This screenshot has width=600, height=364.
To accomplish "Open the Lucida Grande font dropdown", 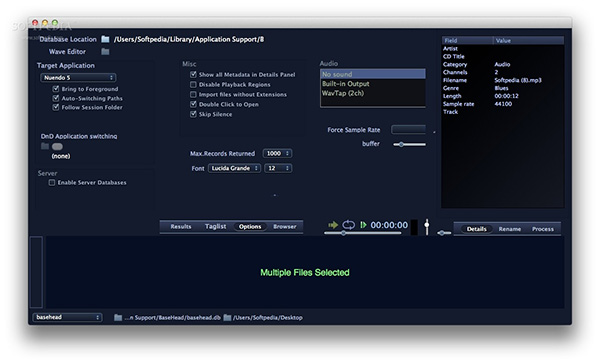I will (x=235, y=168).
